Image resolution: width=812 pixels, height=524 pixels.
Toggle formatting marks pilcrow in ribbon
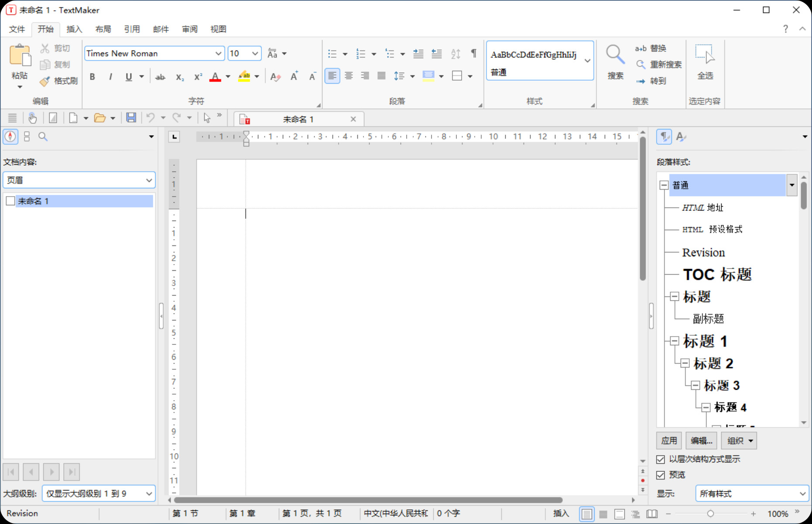(473, 53)
